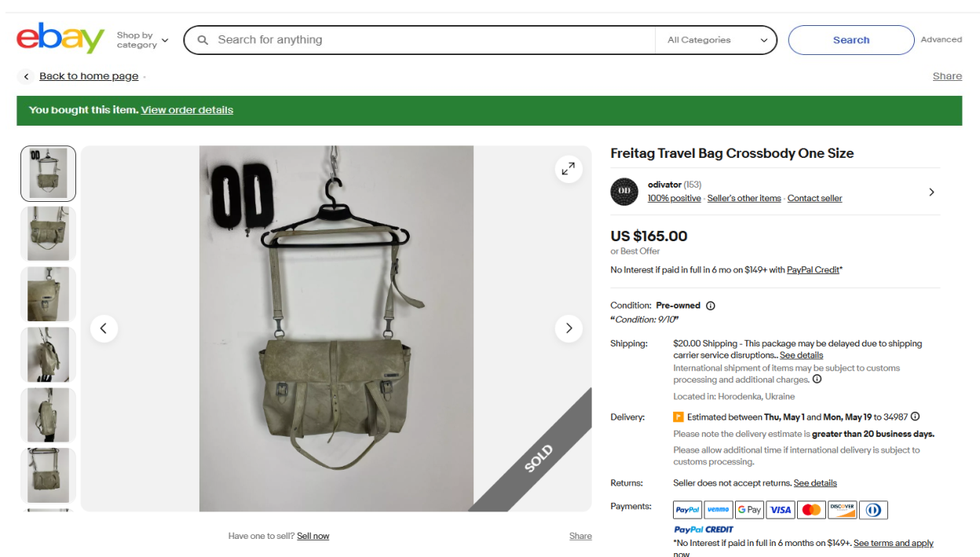Click the back arrow to the home page
This screenshot has height=557, width=980.
[26, 76]
